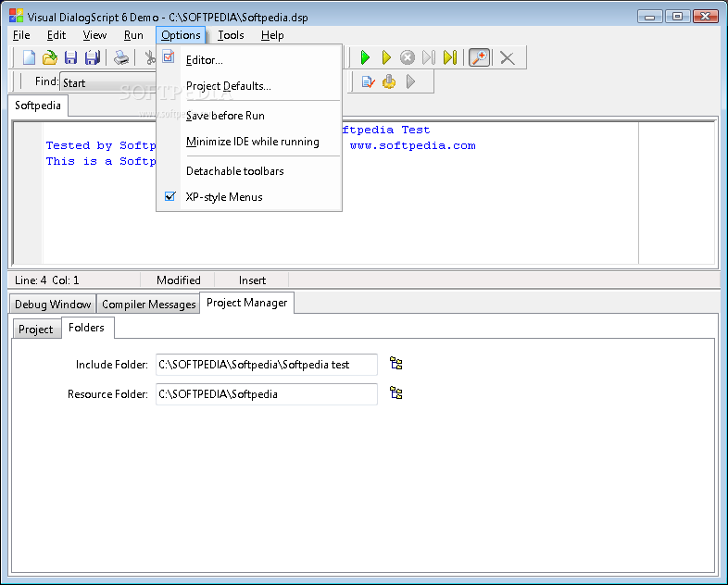Screen dimensions: 728x585
Task: Toggle the XP-style Menus checkbox
Action: (169, 196)
